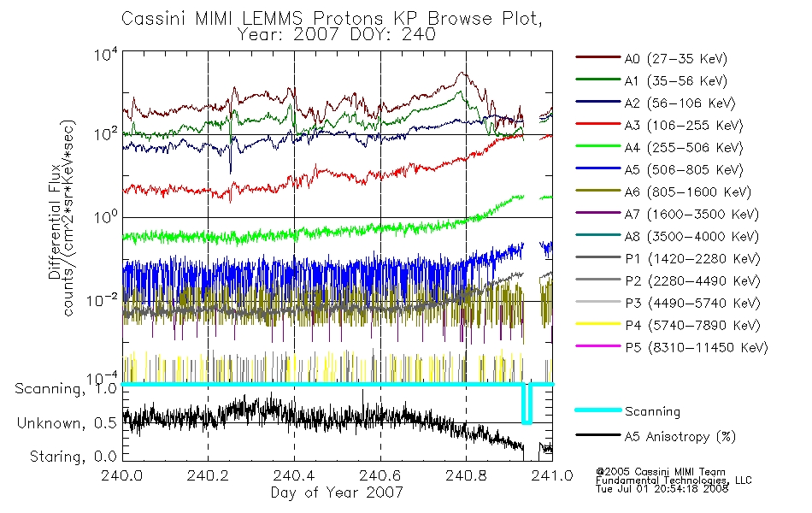
Task: Click the P1 (1420-2280 KeV) legend label
Action: pos(692,258)
